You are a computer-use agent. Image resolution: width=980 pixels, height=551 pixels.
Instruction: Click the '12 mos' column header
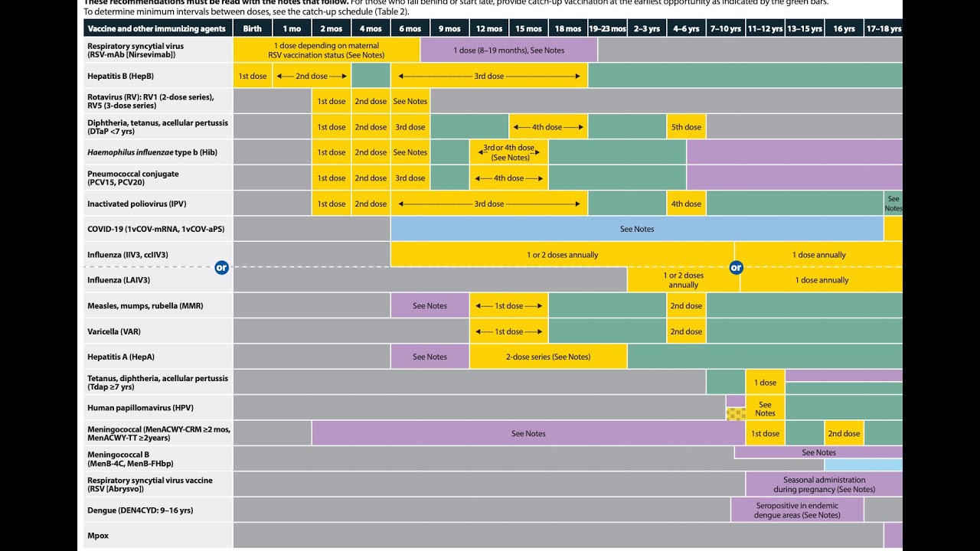(489, 28)
